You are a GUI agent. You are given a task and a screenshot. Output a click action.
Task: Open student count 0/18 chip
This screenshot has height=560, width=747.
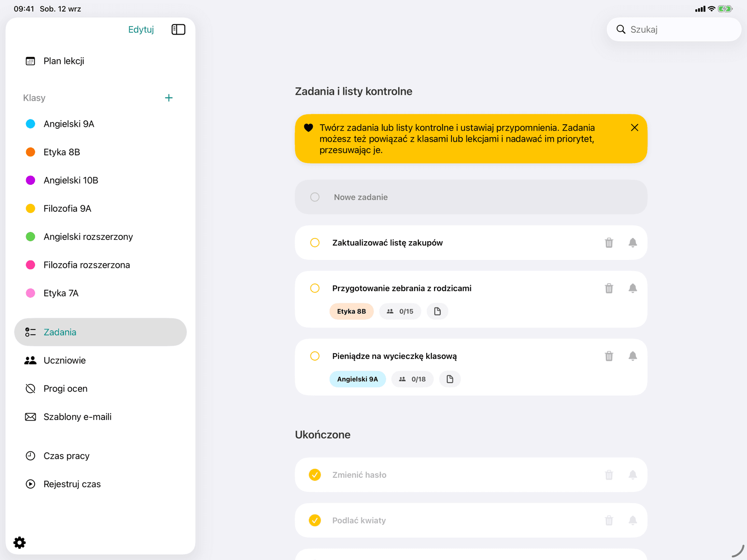(x=412, y=379)
